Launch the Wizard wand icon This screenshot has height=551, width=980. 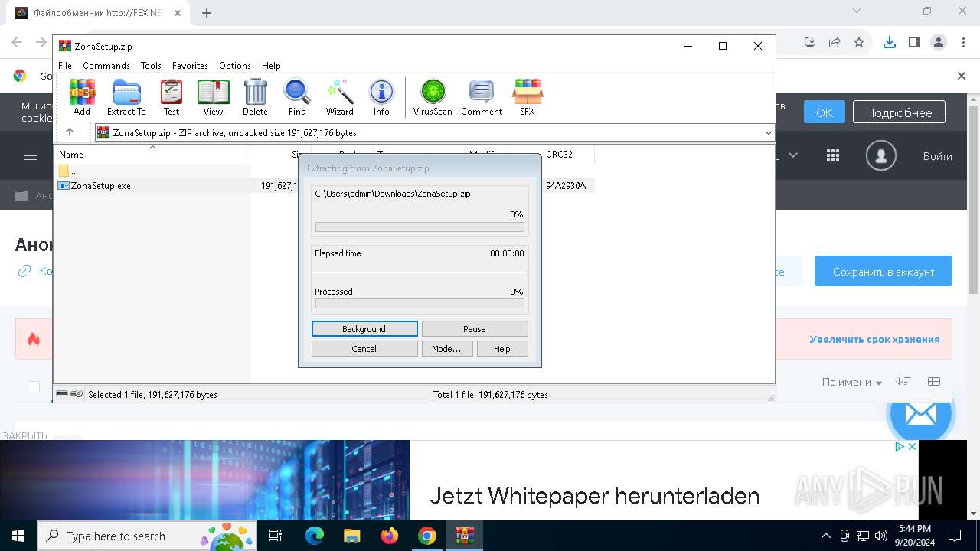point(339,97)
